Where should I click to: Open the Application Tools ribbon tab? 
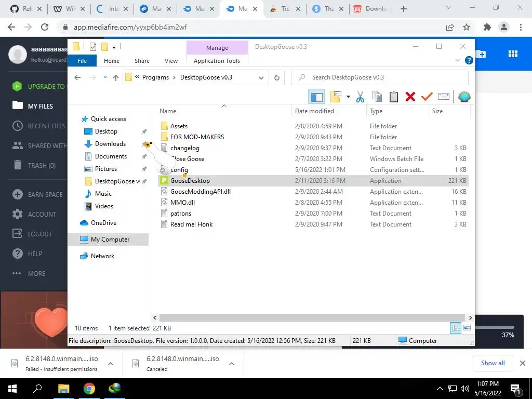click(217, 61)
